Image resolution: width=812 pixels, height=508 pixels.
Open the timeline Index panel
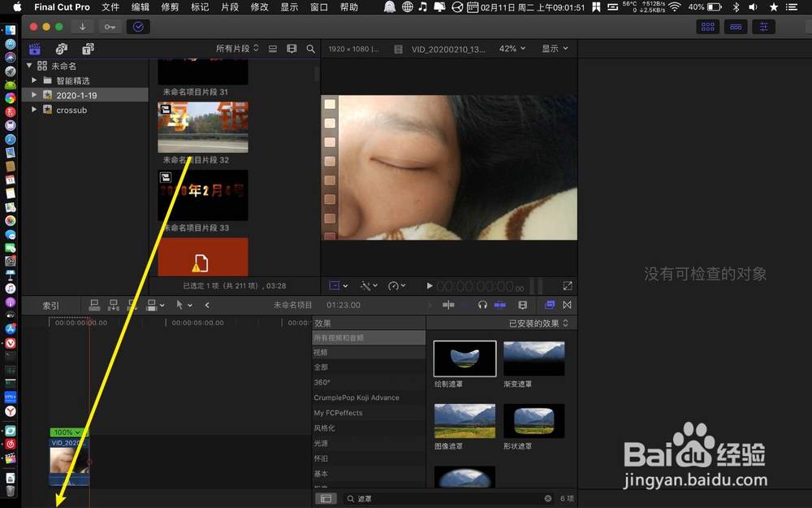[x=50, y=305]
